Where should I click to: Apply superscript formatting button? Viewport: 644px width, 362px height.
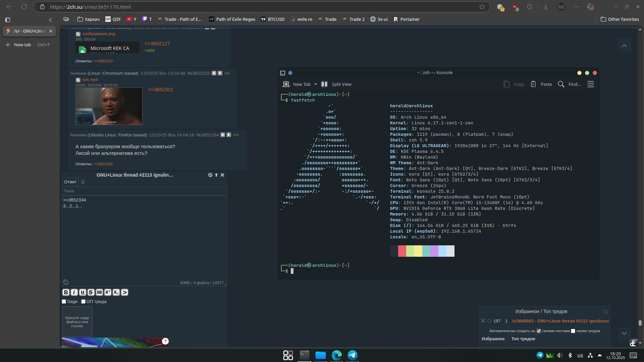point(108,292)
